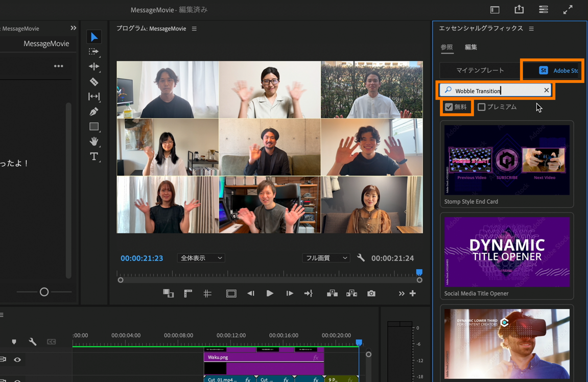Image resolution: width=588 pixels, height=382 pixels.
Task: Select the Type tool
Action: pyautogui.click(x=94, y=156)
